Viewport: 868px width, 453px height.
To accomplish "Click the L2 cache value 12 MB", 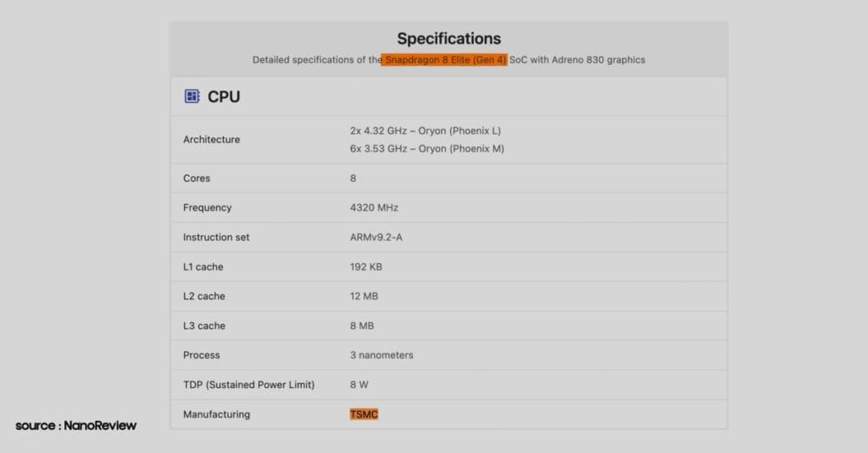I will [x=364, y=296].
